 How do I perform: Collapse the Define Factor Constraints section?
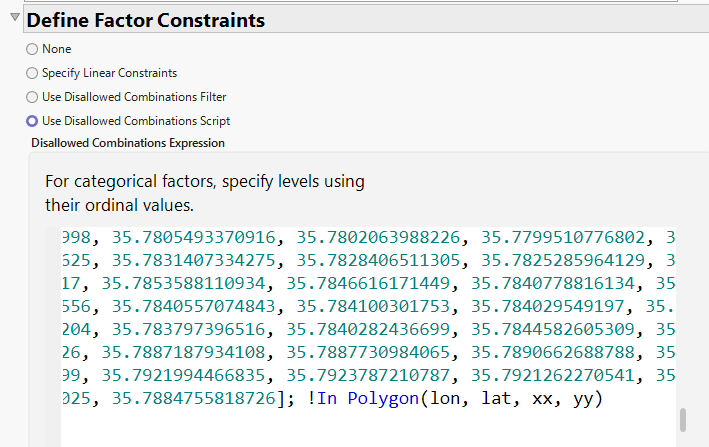[15, 17]
